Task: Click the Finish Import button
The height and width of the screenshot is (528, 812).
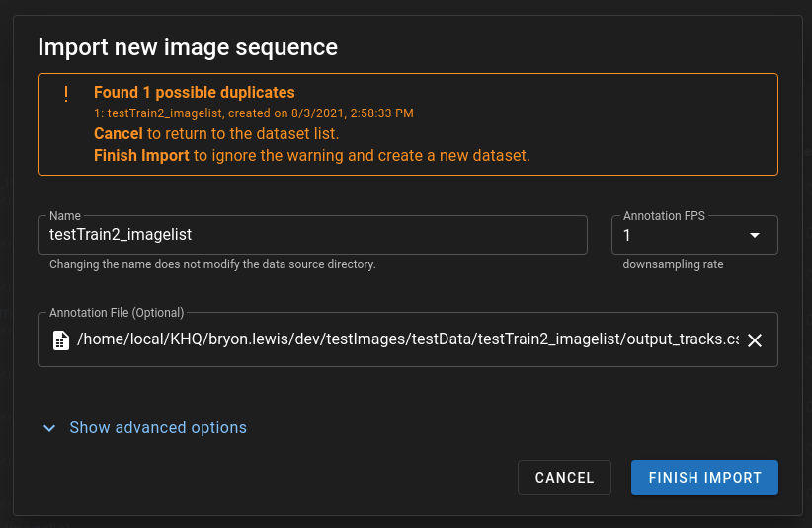Action: click(704, 478)
